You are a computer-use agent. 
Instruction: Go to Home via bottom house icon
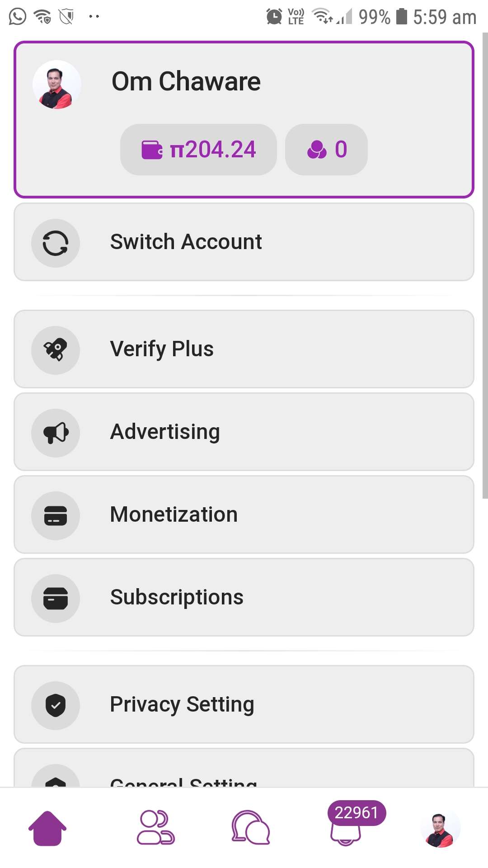(47, 828)
